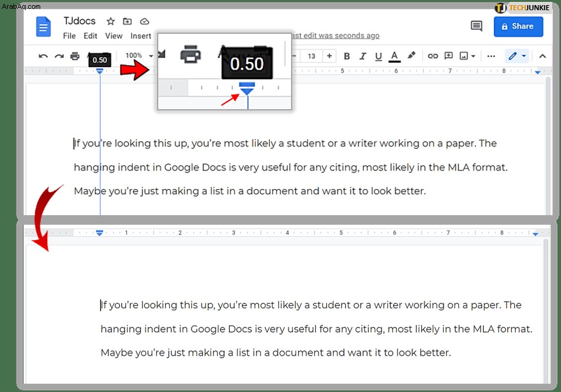Click 'hanging indent in Google Docs' in the unindented paragraph
Screen dimensions: 561x392
(150, 167)
